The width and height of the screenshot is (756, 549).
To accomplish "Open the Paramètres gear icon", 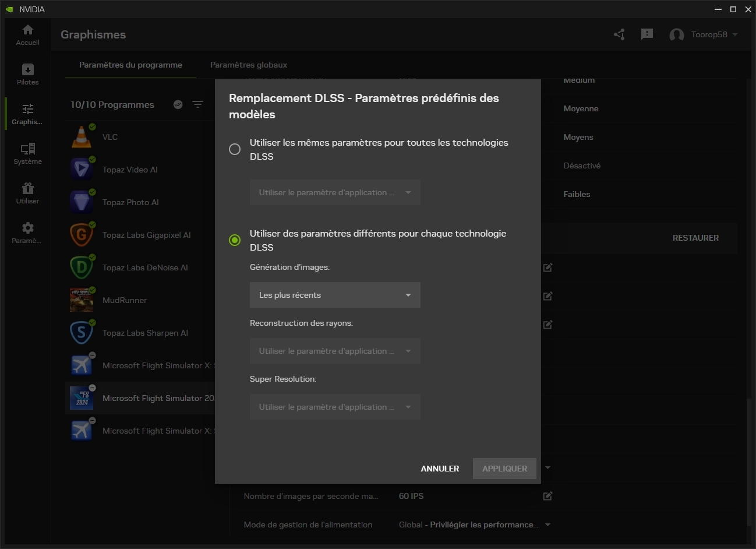I will click(x=27, y=233).
